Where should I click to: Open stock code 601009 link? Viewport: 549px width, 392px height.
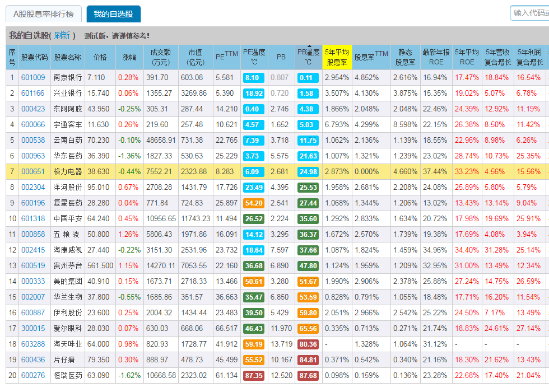point(33,77)
